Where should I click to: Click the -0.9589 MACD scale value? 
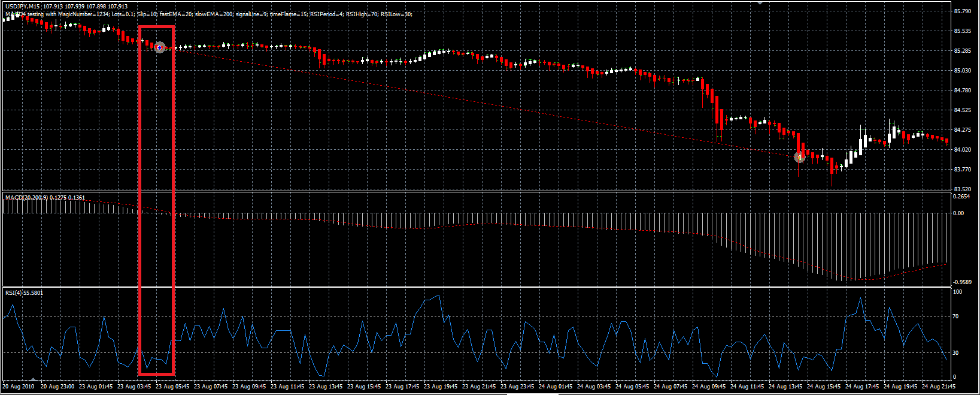pyautogui.click(x=962, y=282)
